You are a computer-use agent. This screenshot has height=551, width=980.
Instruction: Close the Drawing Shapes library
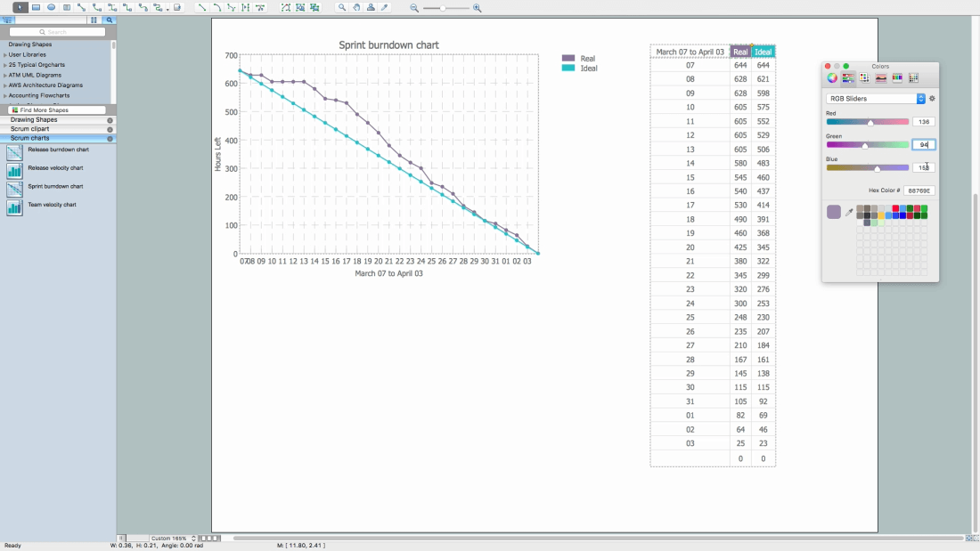110,120
